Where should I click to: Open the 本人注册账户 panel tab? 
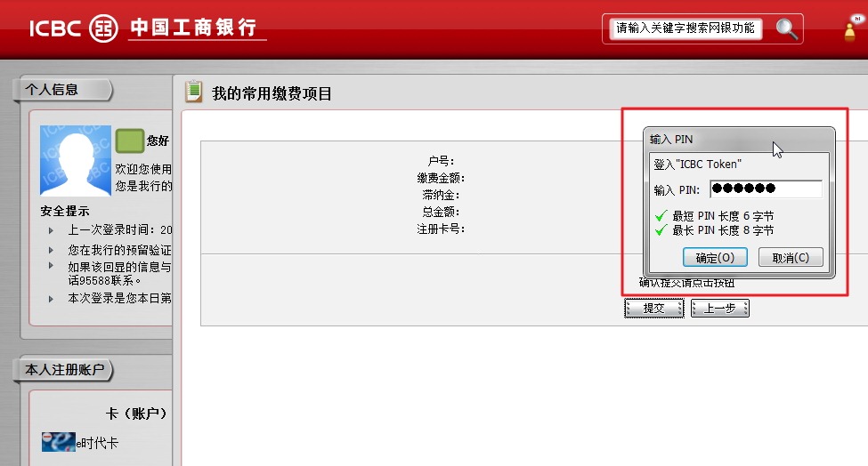(x=63, y=370)
